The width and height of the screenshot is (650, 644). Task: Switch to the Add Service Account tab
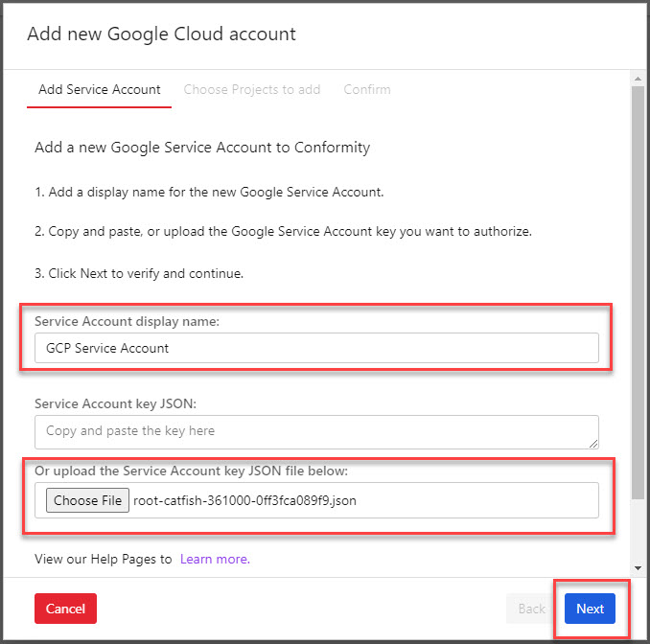pos(100,89)
